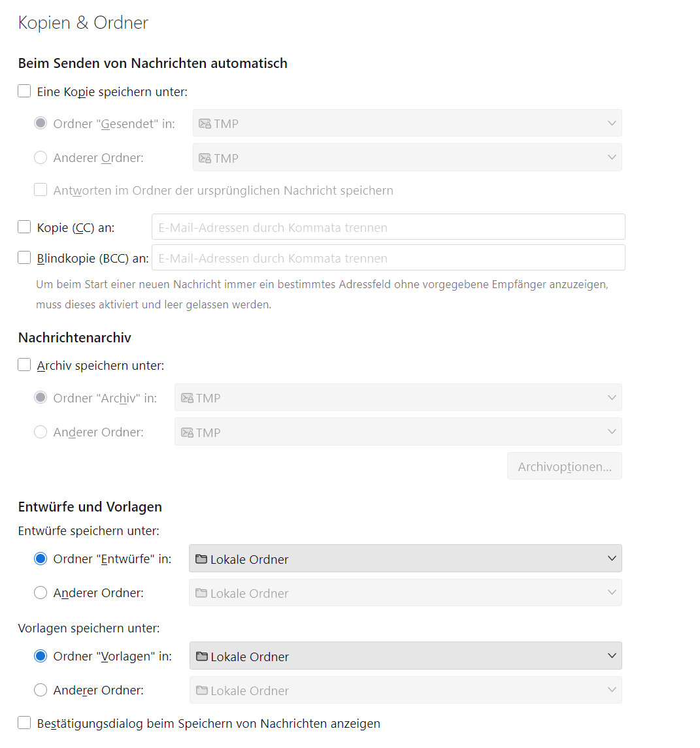Click the folder icon in Entwürfe dropdown
This screenshot has width=700, height=748.
tap(201, 559)
